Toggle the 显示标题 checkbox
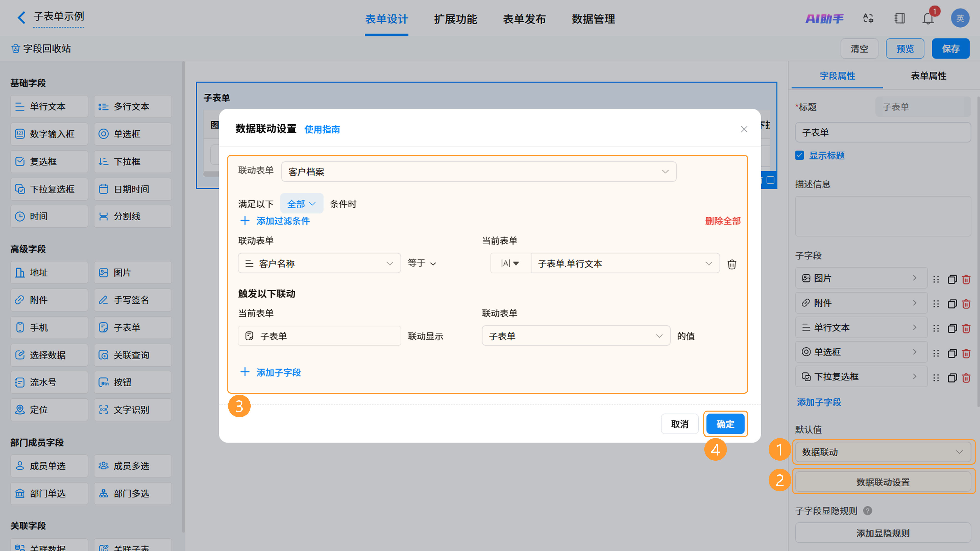980x551 pixels. click(800, 155)
